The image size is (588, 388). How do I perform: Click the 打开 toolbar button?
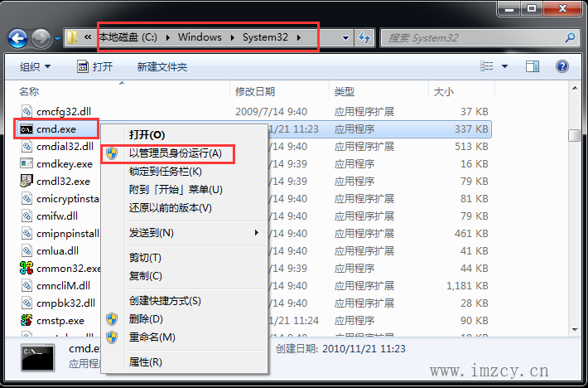point(94,66)
